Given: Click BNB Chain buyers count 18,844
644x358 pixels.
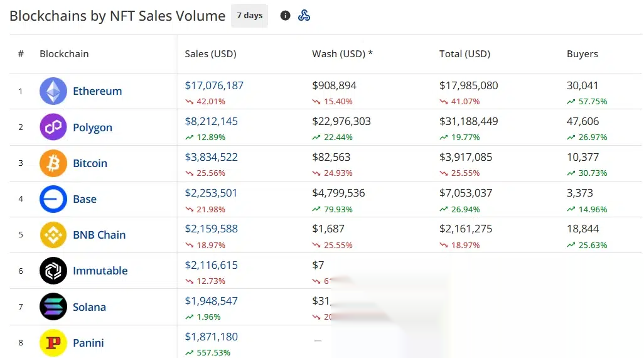Looking at the screenshot, I should pos(583,229).
